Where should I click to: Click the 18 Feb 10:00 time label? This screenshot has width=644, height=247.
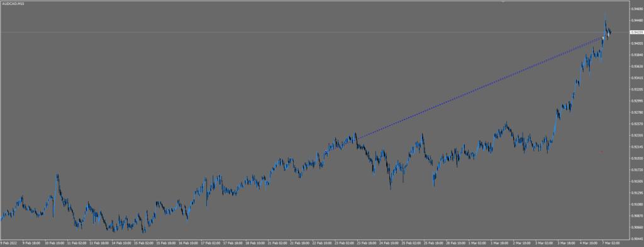click(x=255, y=243)
